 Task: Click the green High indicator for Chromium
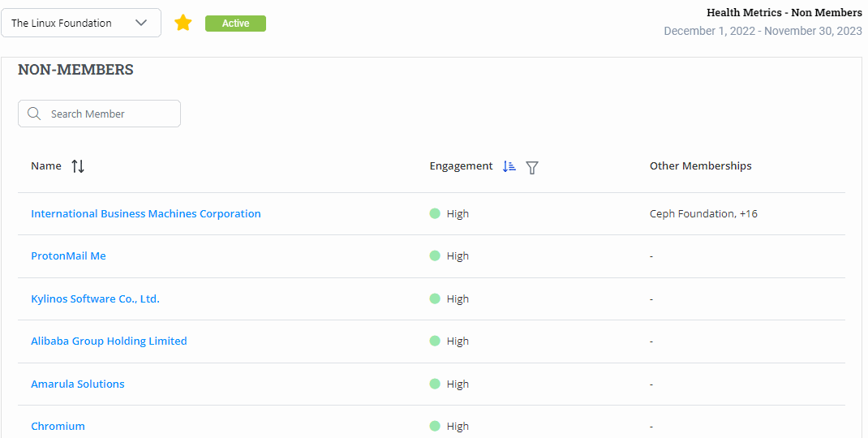435,426
